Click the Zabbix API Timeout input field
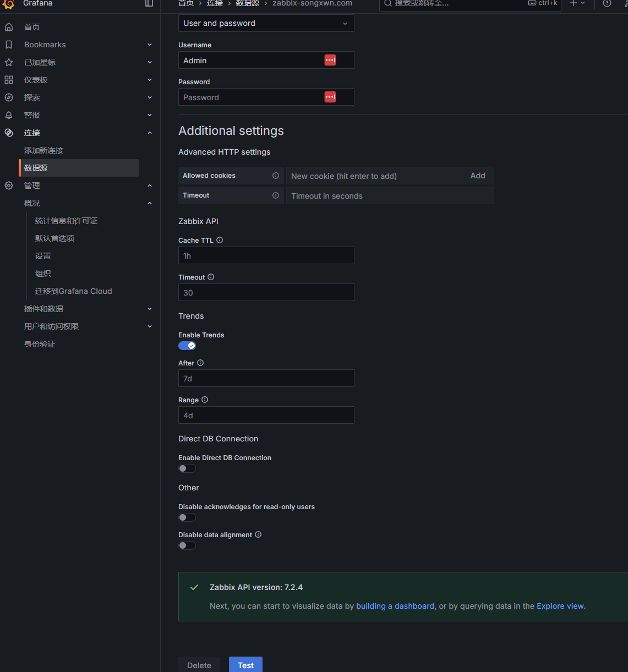Image resolution: width=628 pixels, height=672 pixels. 266,292
